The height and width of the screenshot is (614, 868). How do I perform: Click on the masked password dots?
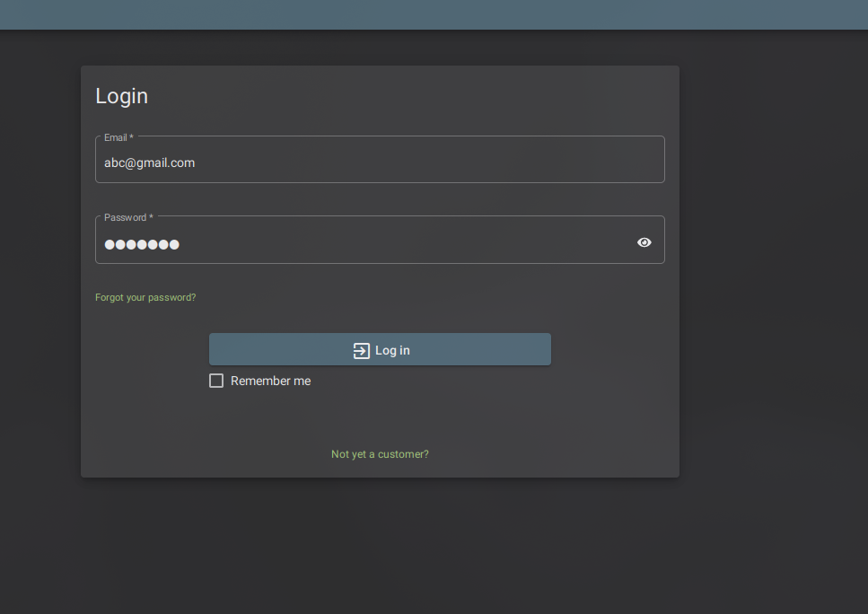[142, 244]
